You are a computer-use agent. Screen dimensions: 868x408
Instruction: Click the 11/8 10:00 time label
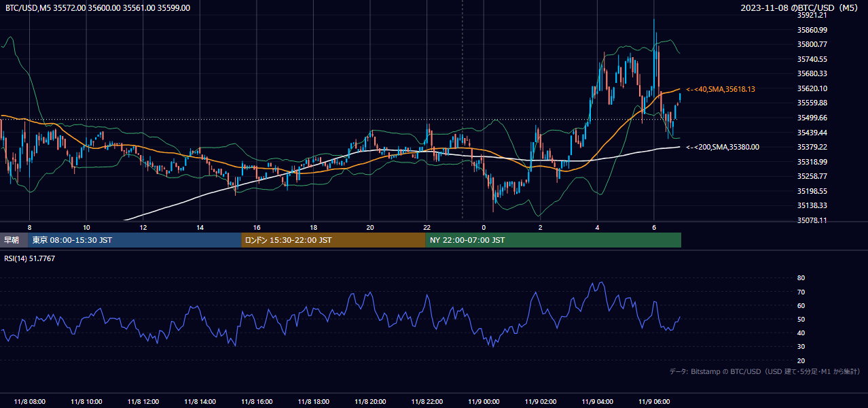pyautogui.click(x=86, y=401)
